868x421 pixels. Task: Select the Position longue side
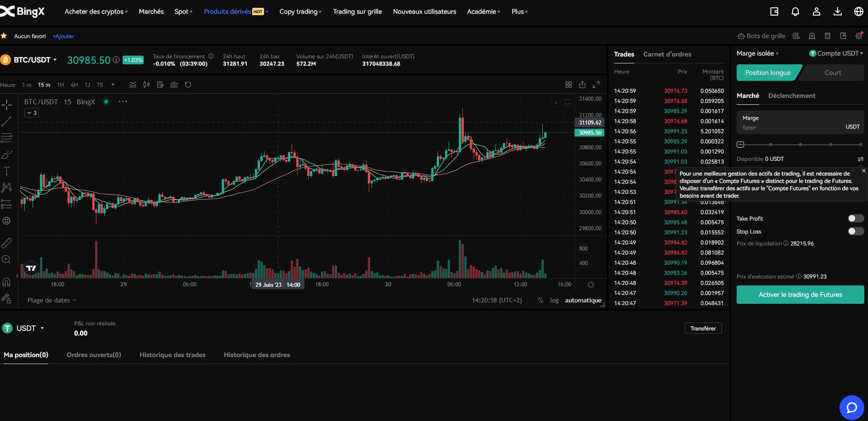coord(768,73)
